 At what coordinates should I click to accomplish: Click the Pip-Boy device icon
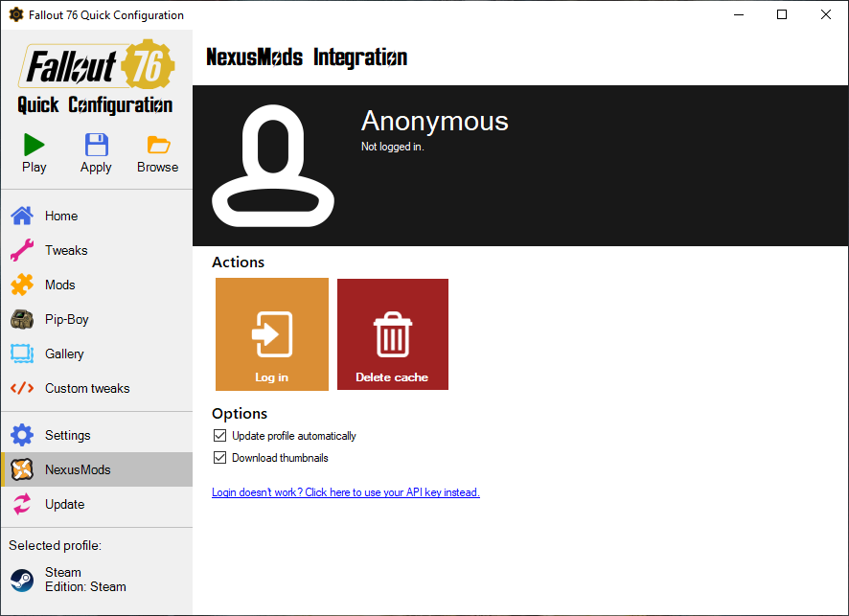(x=22, y=319)
